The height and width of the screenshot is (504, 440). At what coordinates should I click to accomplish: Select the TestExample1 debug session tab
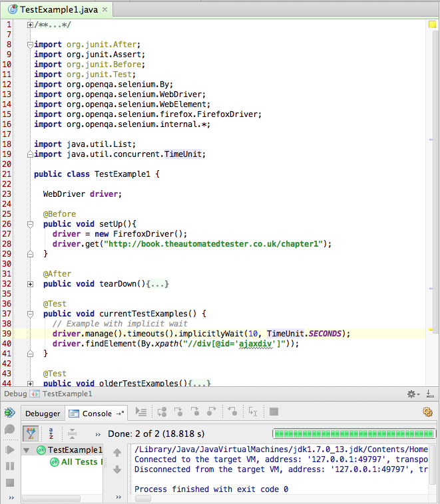pyautogui.click(x=61, y=394)
